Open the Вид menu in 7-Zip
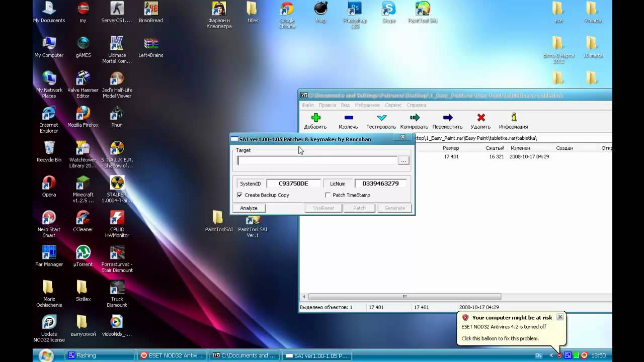Viewport: 644px width, 362px height. (345, 105)
